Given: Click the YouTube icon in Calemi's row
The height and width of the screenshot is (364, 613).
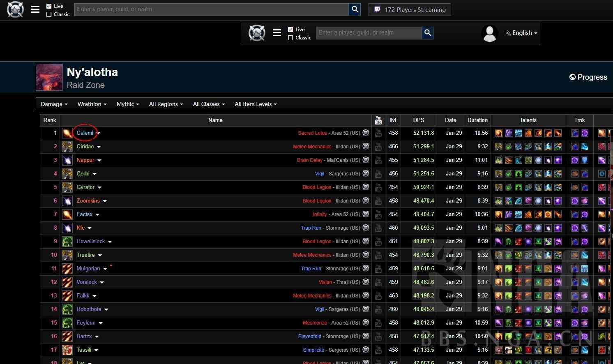Looking at the screenshot, I should 378,133.
